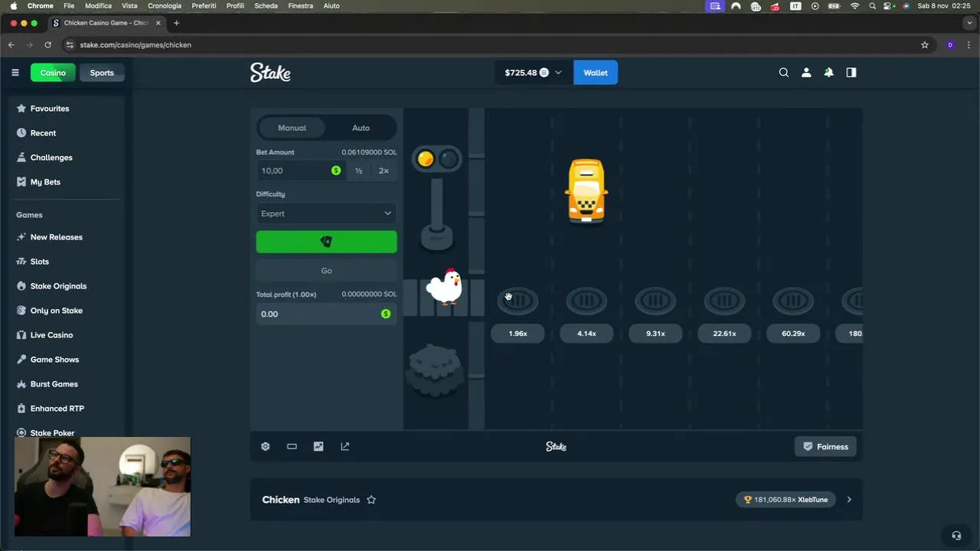The width and height of the screenshot is (980, 551).
Task: Expand the Difficulty Expert dropdown
Action: pyautogui.click(x=326, y=214)
